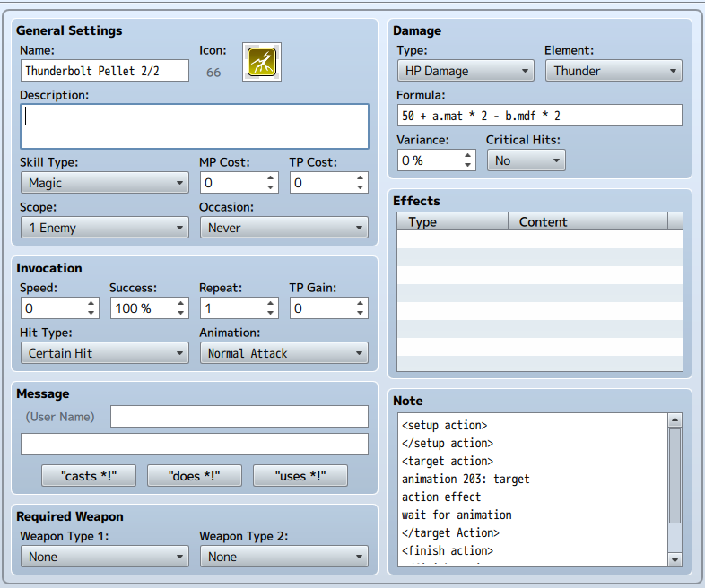Decrease MP Cost with the down arrow
The height and width of the screenshot is (588, 705).
[270, 187]
